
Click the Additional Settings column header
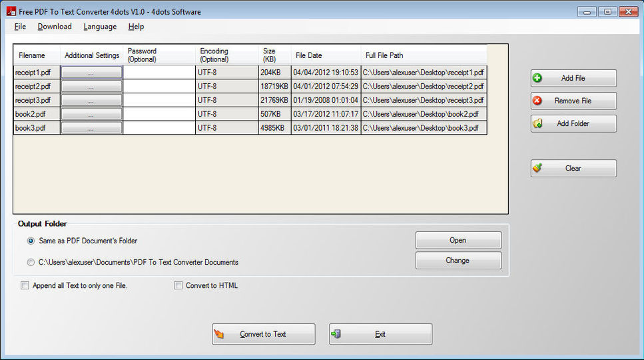click(x=92, y=55)
